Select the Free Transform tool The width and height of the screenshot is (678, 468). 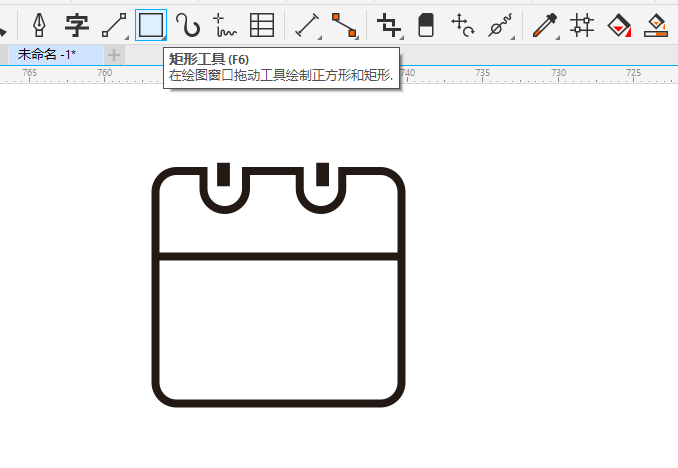click(463, 25)
